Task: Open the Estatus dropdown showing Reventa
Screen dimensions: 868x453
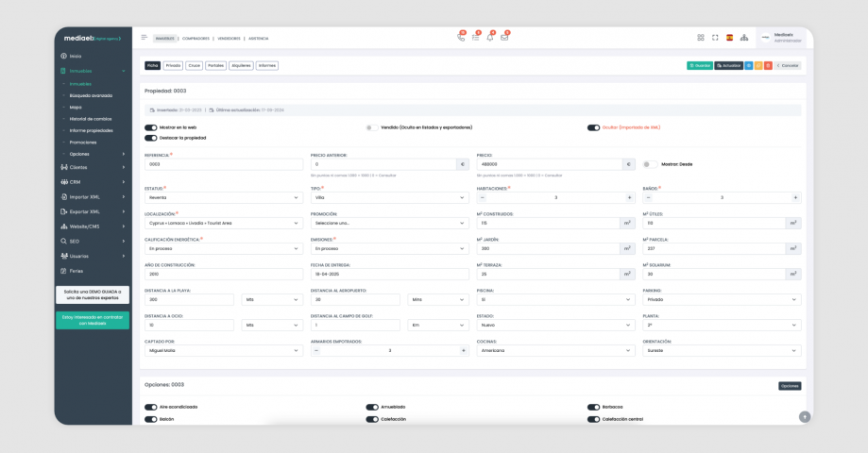Action: pyautogui.click(x=224, y=197)
